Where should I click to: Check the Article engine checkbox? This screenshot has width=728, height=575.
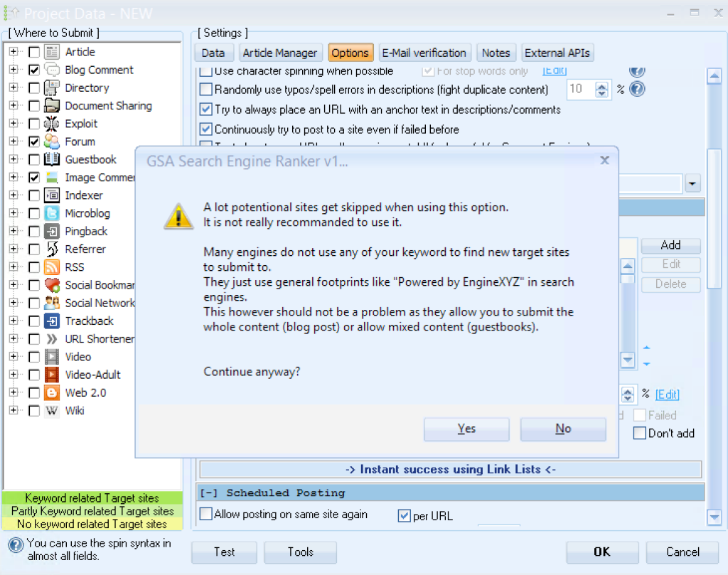point(34,51)
